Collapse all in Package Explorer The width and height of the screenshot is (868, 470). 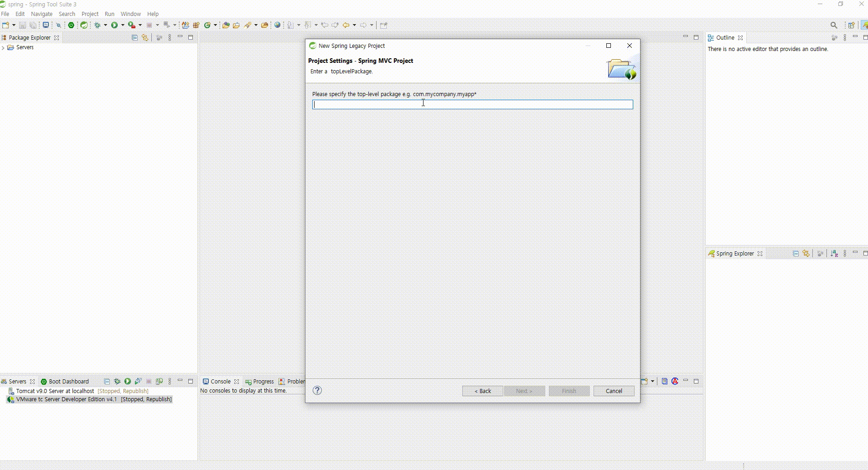[134, 37]
